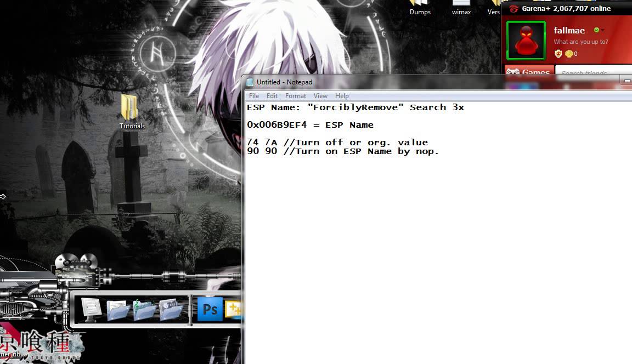
Task: Click the 'Garena+ 2,067,707 online' title text
Action: pos(566,8)
